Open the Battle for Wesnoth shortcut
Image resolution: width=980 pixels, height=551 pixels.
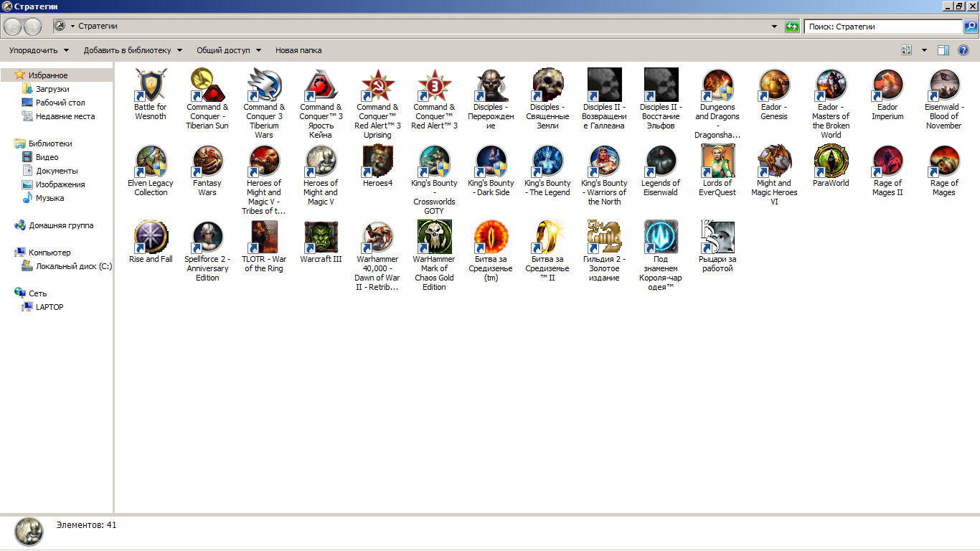point(151,85)
